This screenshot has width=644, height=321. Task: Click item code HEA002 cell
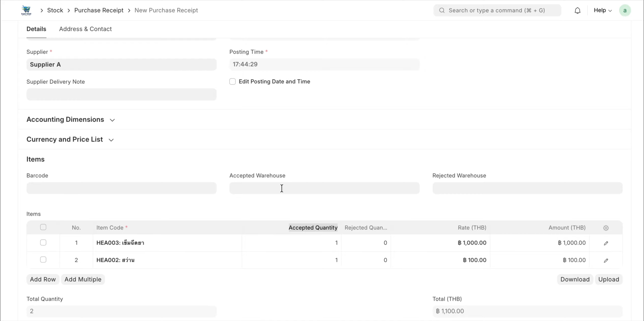click(167, 260)
